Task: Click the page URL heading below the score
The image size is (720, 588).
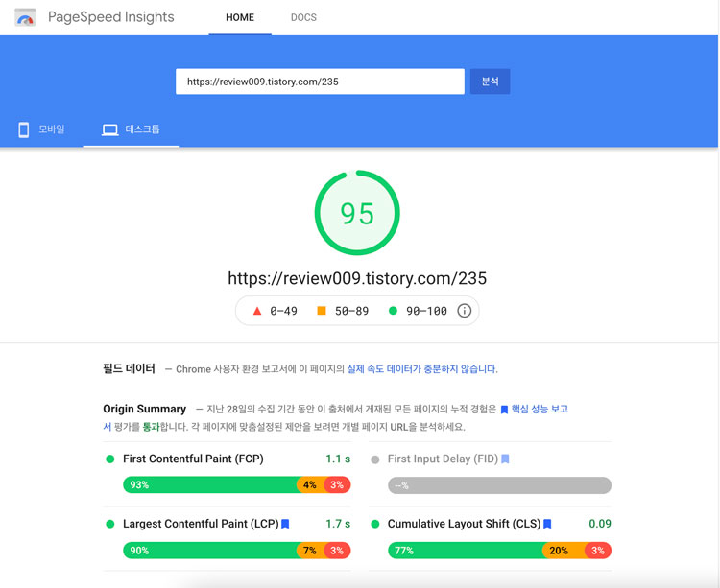Action: tap(357, 278)
